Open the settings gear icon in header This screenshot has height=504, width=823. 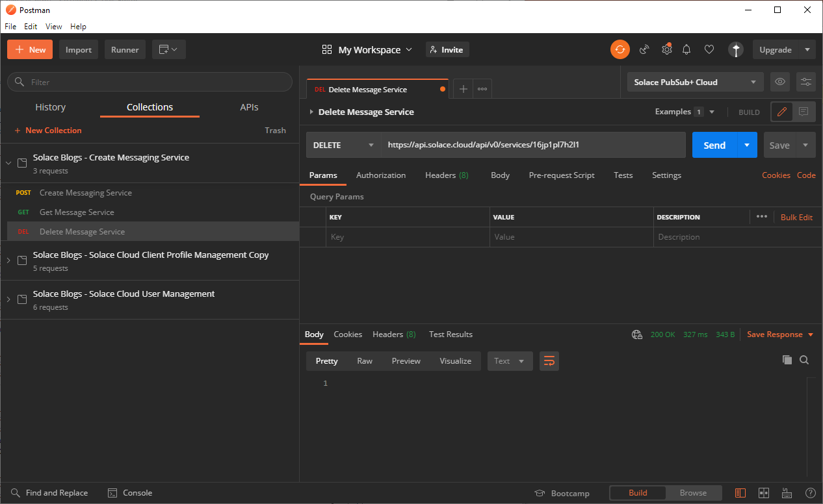click(666, 49)
